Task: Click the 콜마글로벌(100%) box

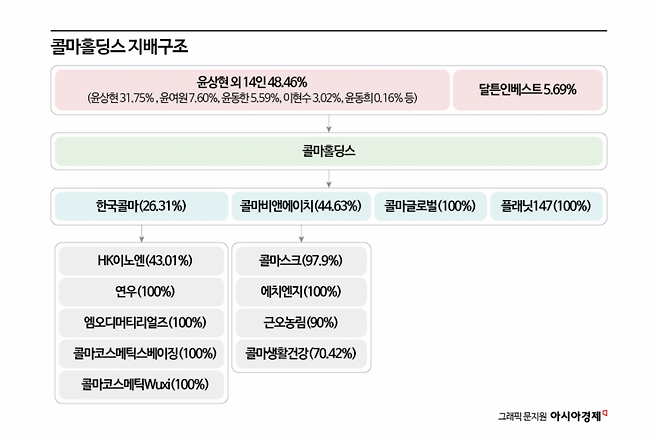Action: (x=429, y=207)
